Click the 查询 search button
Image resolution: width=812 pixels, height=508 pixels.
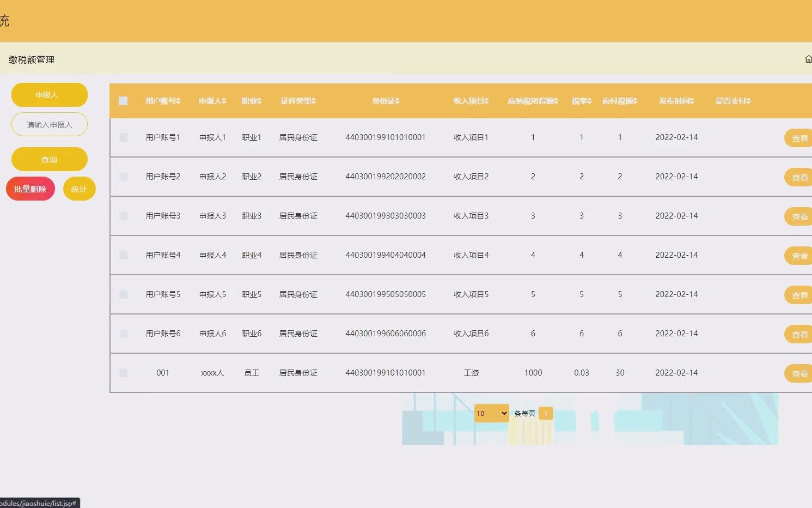pos(49,159)
